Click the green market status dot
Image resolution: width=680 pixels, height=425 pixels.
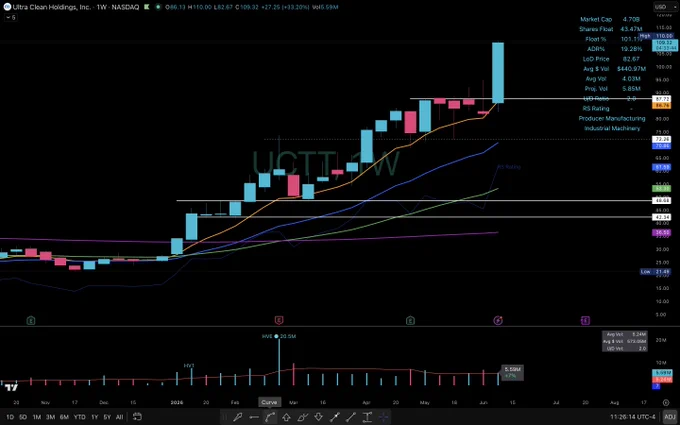tap(158, 7)
